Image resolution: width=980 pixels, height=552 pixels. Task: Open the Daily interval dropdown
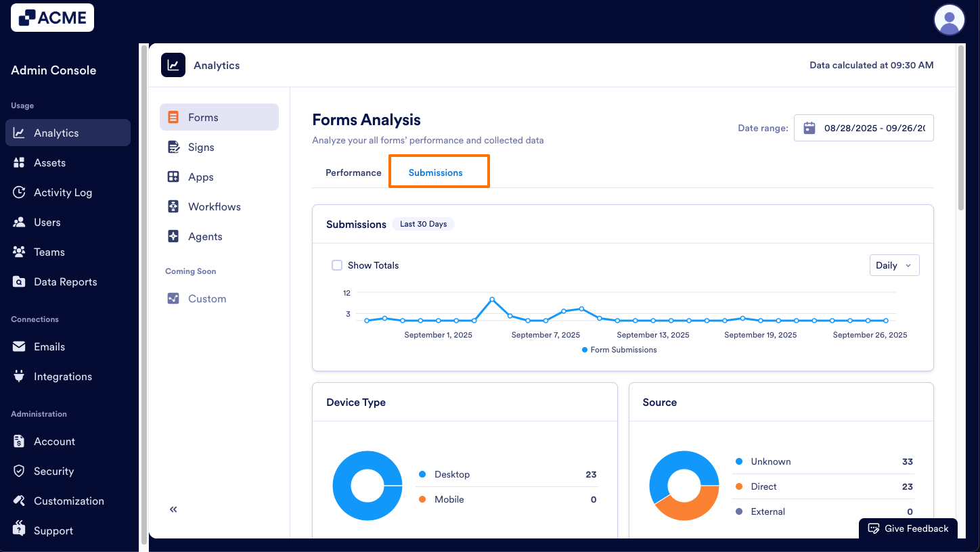[894, 265]
